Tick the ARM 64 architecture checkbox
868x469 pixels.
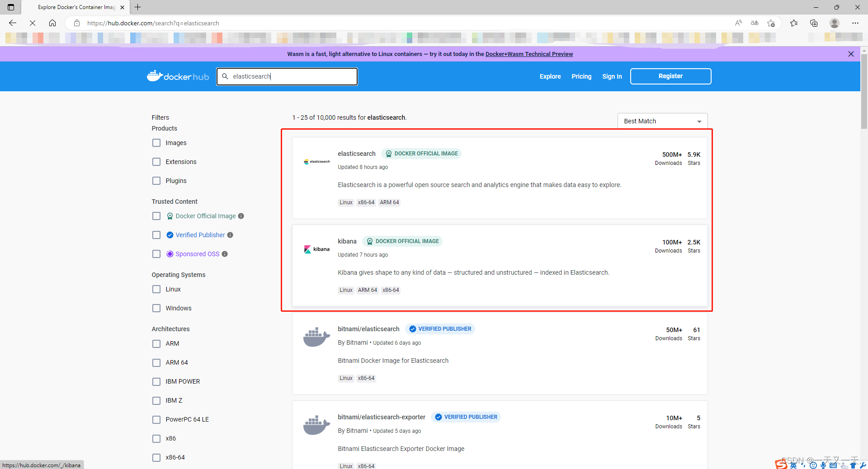[156, 363]
